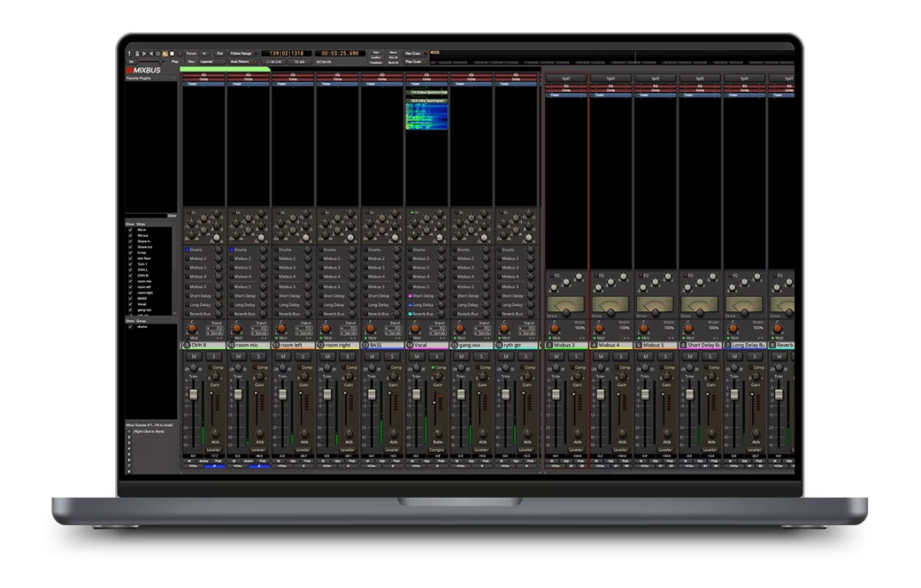Click the Trim knob on Short Delay bus
The image size is (921, 588).
[x=689, y=368]
